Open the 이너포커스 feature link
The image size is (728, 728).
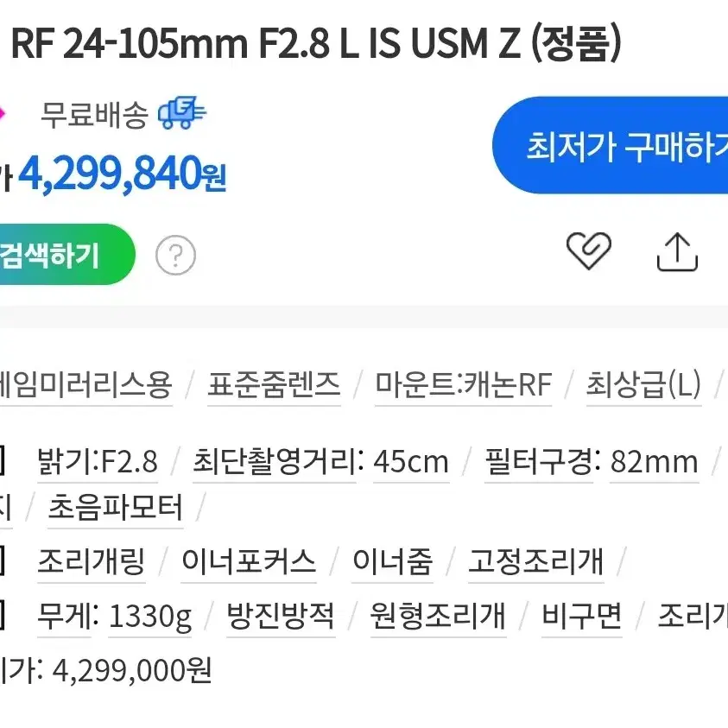coord(249,561)
